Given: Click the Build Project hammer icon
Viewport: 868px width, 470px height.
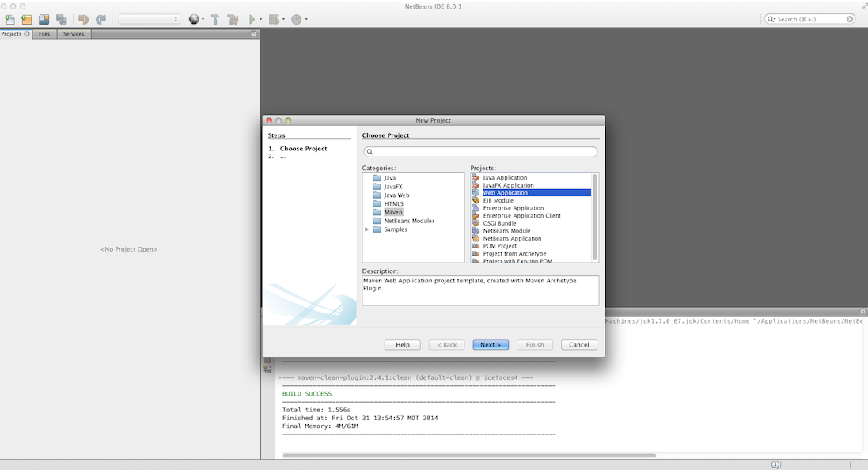Looking at the screenshot, I should coord(215,19).
